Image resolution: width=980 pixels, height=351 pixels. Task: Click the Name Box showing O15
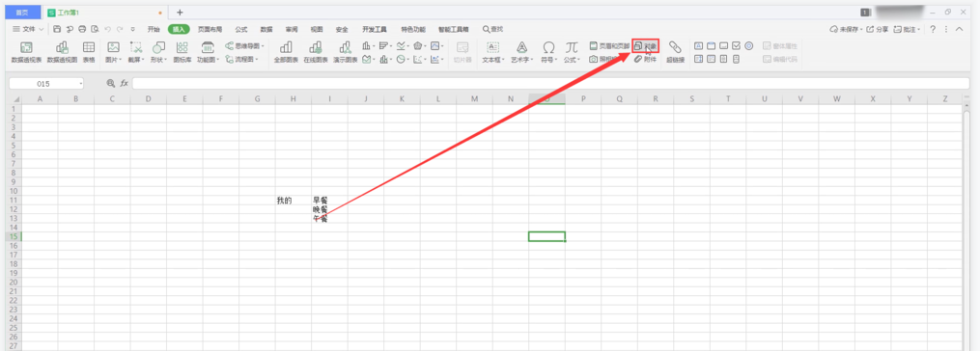(x=43, y=84)
